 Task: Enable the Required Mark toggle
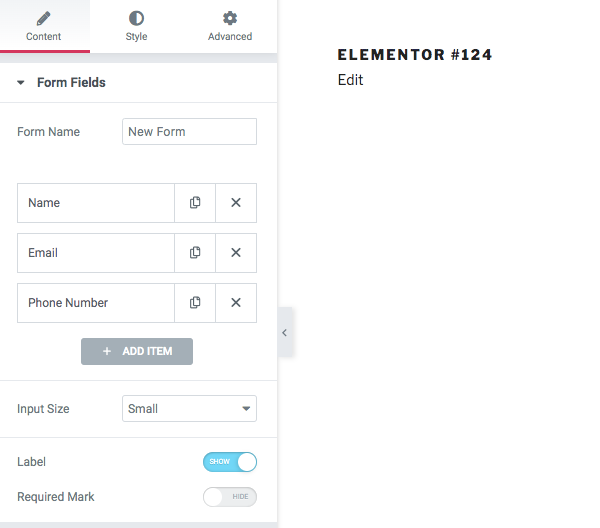pos(230,497)
